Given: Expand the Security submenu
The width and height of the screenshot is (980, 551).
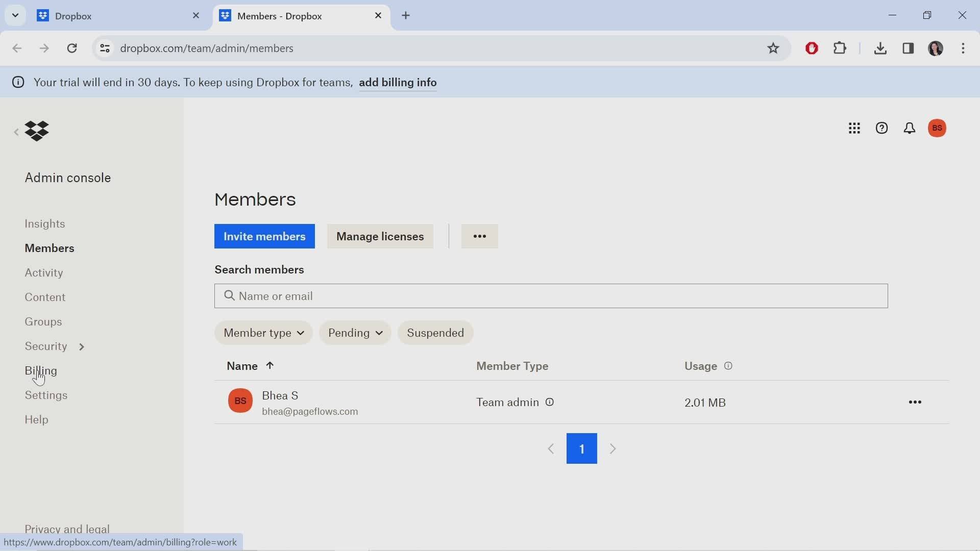Looking at the screenshot, I should (x=82, y=347).
